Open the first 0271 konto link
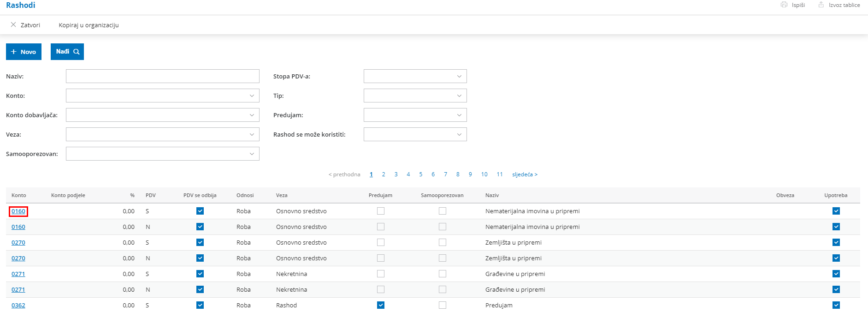The image size is (868, 312). point(18,274)
